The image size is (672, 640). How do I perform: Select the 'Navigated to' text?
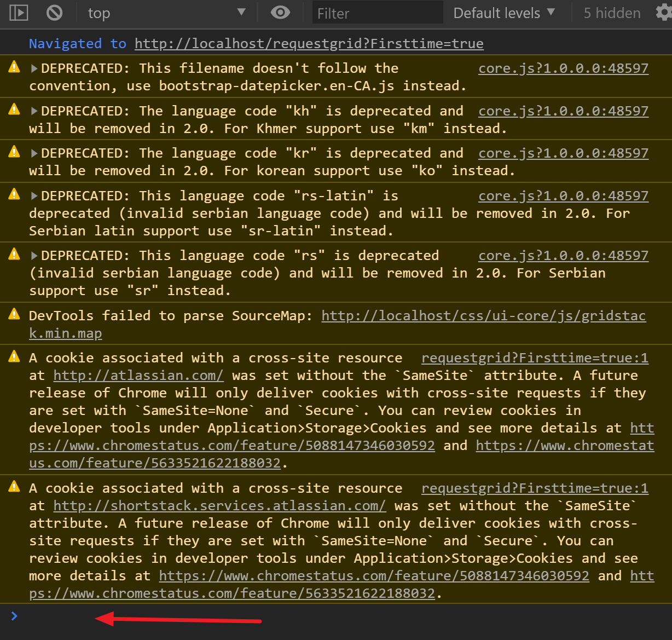click(x=78, y=44)
